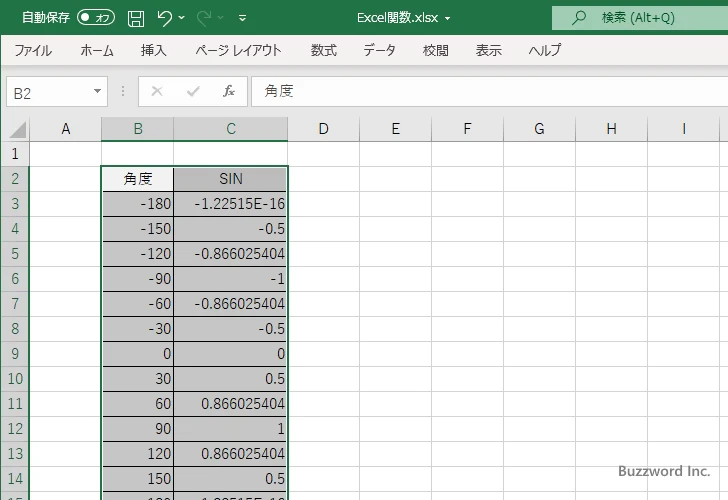Select column H header
728x500 pixels.
[x=611, y=129]
